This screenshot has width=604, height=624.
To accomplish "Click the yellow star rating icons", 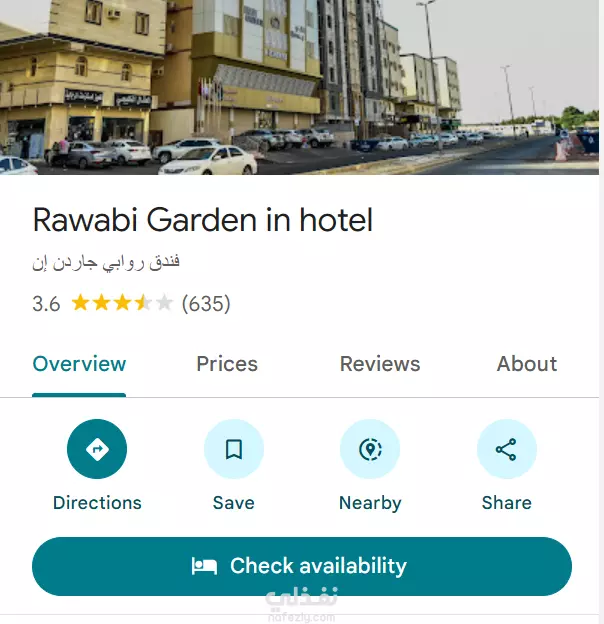I will [x=122, y=303].
